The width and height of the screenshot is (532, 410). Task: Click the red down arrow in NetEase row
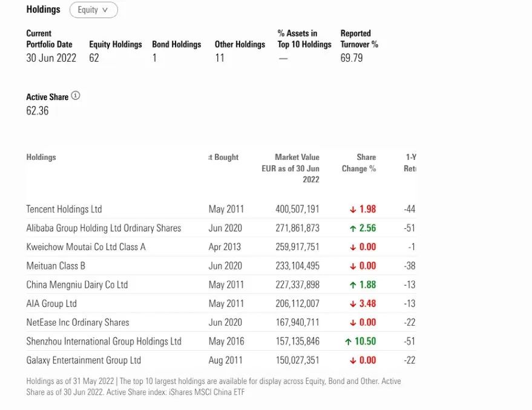[x=353, y=323]
